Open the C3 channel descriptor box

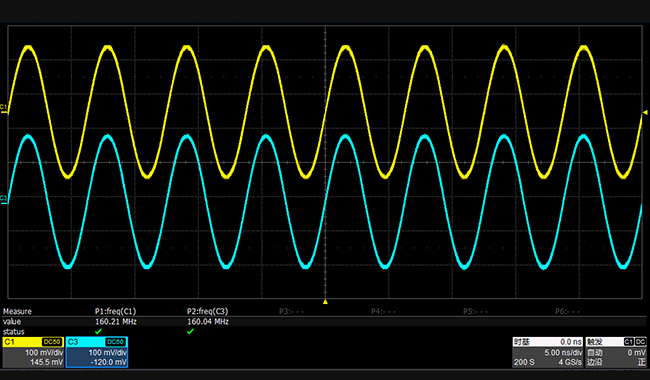[97, 352]
